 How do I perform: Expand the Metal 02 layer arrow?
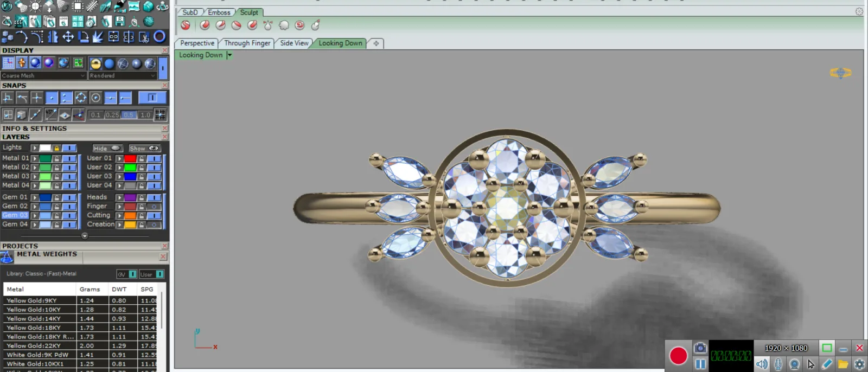click(x=35, y=168)
